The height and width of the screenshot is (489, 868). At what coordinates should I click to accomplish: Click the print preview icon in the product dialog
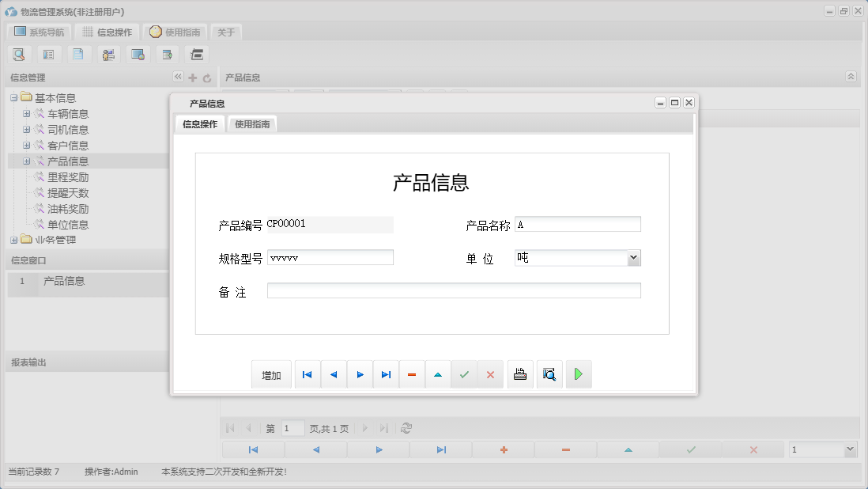pyautogui.click(x=549, y=373)
